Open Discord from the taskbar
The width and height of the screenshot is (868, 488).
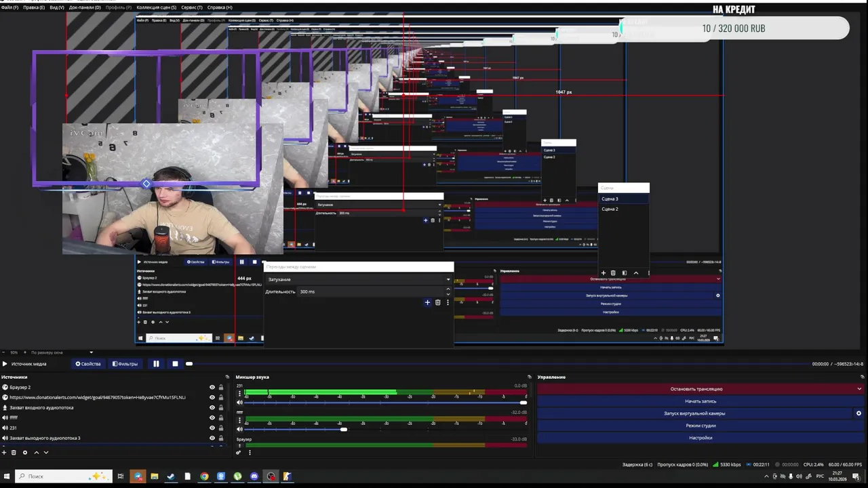coord(254,476)
